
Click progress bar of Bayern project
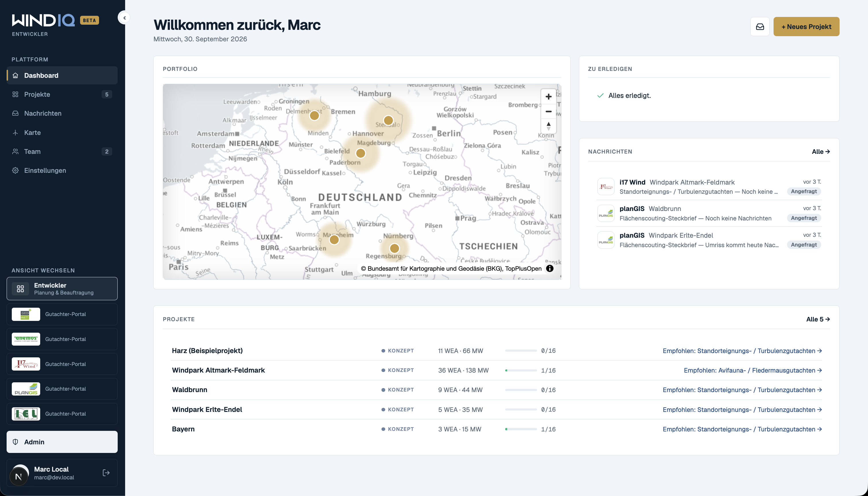tap(521, 429)
